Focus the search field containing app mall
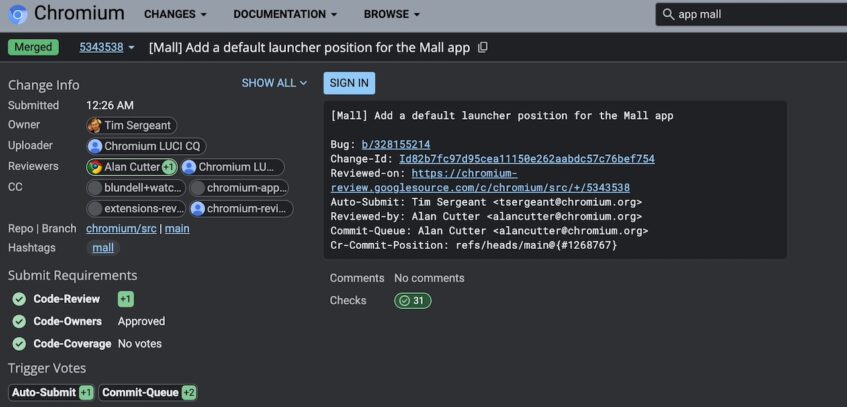The image size is (847, 407). (x=751, y=15)
